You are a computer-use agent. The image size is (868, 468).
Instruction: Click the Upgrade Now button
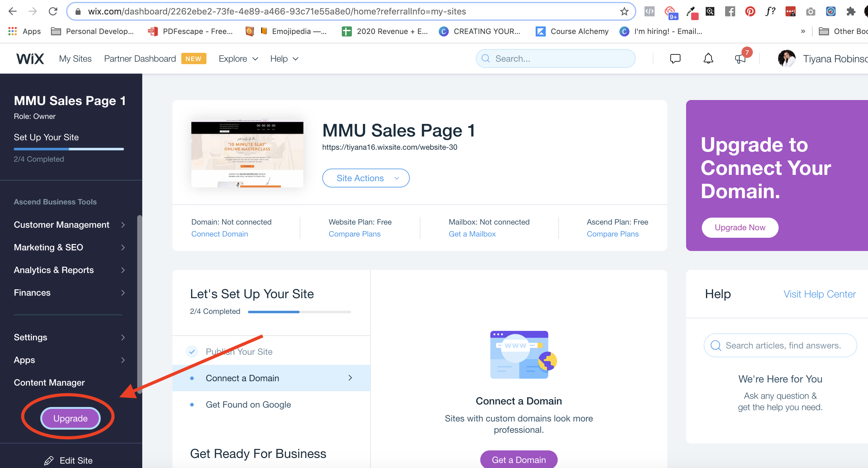740,227
